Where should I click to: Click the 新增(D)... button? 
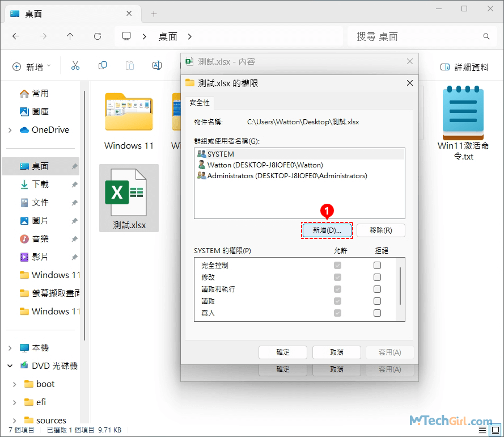(327, 230)
